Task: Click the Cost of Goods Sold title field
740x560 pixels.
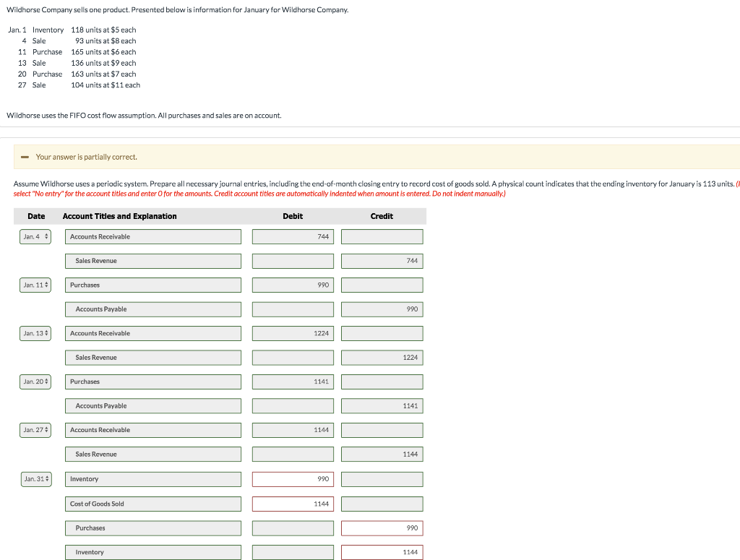Action: (153, 504)
